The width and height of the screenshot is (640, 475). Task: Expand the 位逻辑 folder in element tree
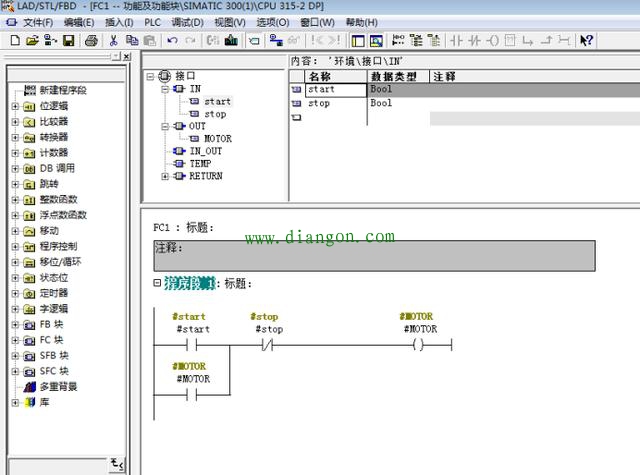15,106
